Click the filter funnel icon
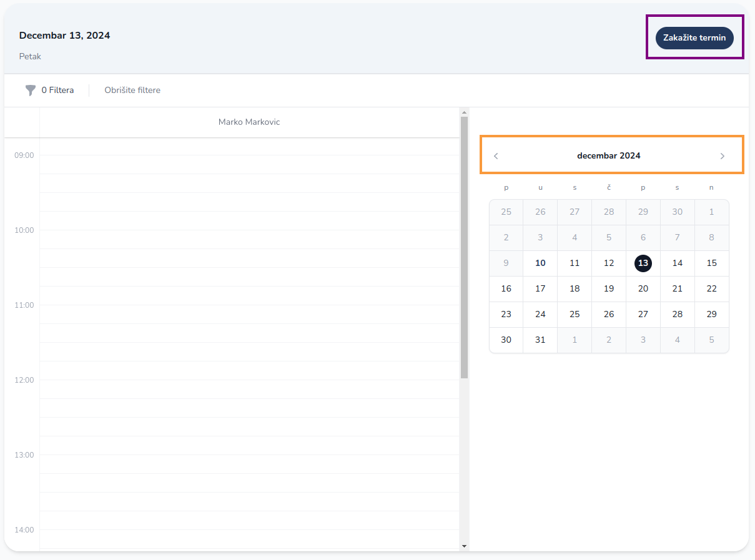The height and width of the screenshot is (560, 755). (30, 91)
